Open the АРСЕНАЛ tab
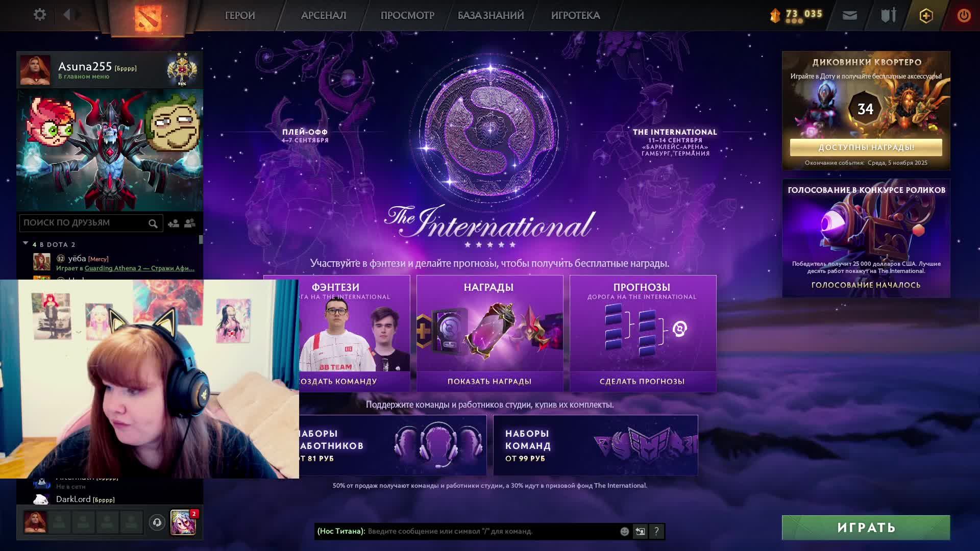 pyautogui.click(x=323, y=15)
